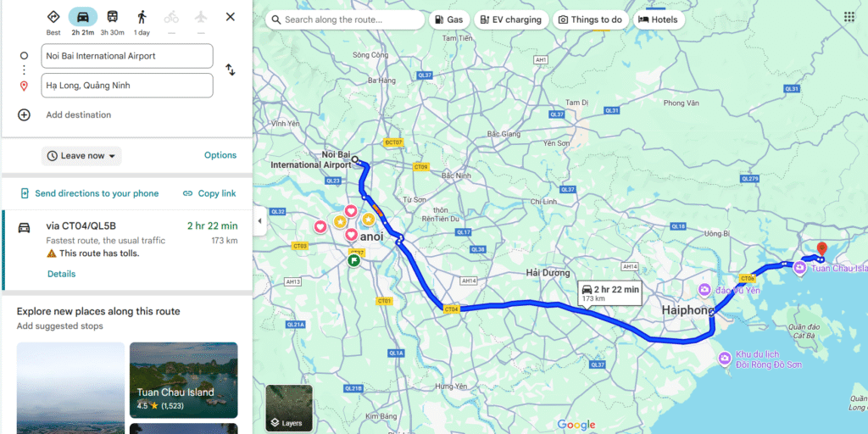Edit the Hạ Long, Quảng Ninh destination field

pos(127,86)
